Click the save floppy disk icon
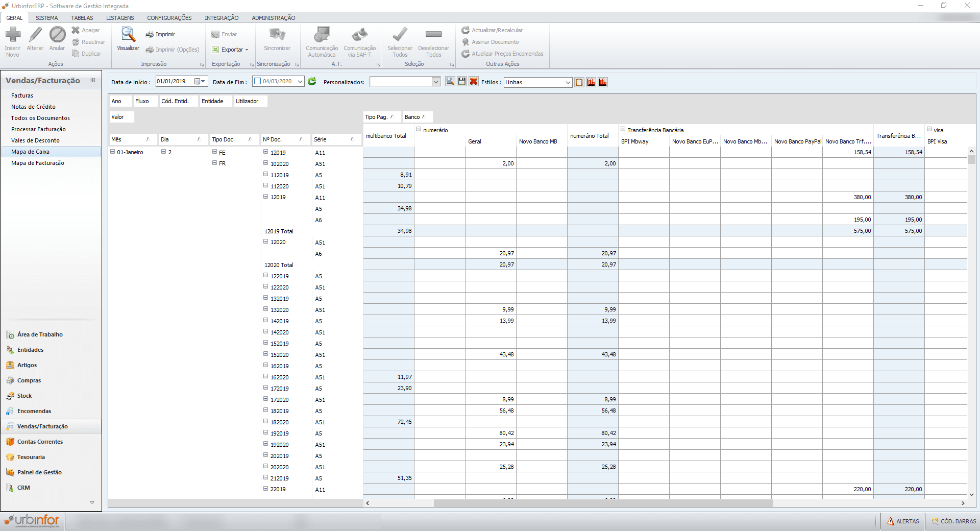 (x=462, y=82)
